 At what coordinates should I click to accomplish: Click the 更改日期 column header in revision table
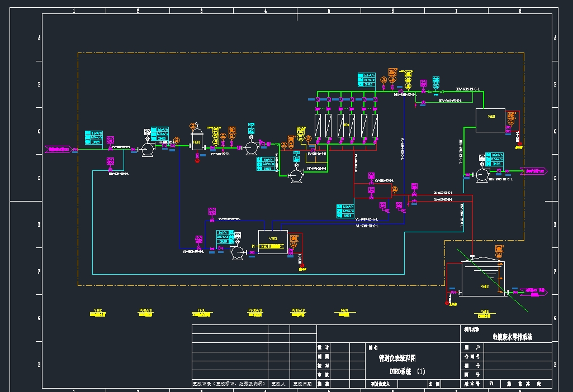tap(302, 384)
